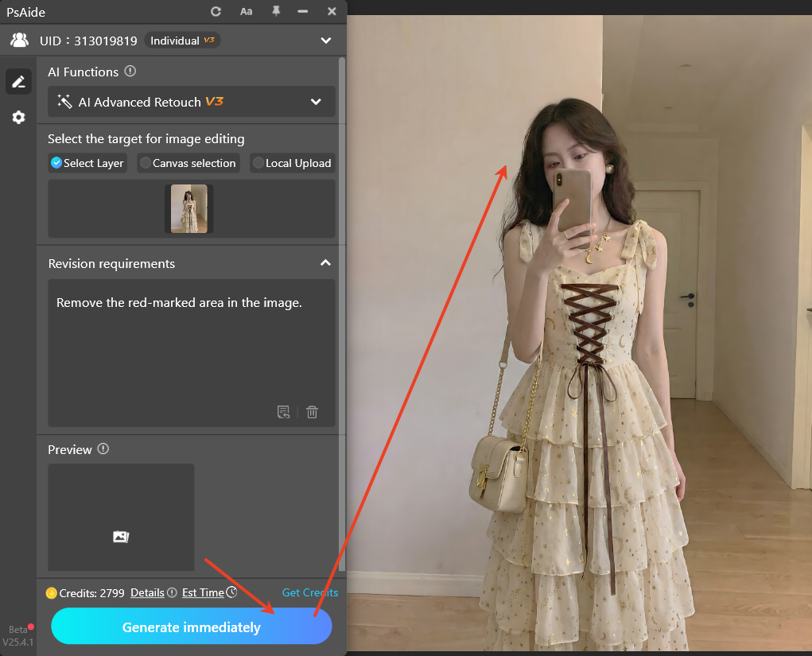Pin the PsAide panel with the pin icon

click(x=275, y=11)
